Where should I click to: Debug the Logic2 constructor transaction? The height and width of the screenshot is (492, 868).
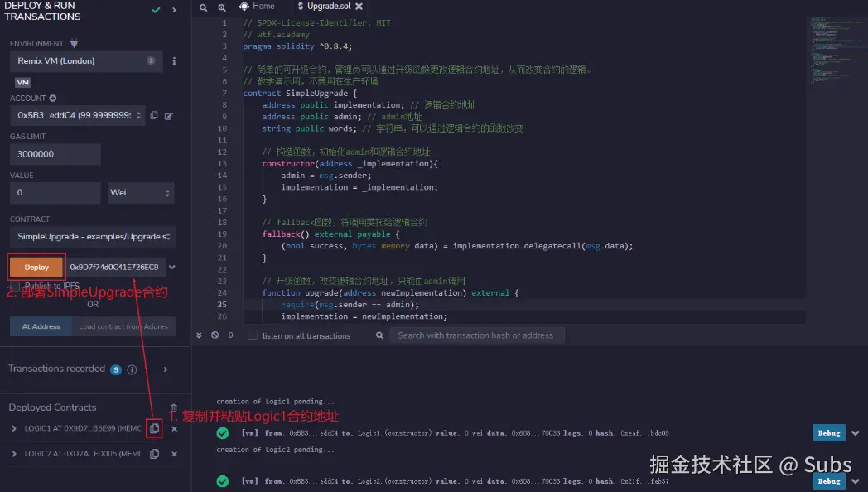(x=829, y=481)
